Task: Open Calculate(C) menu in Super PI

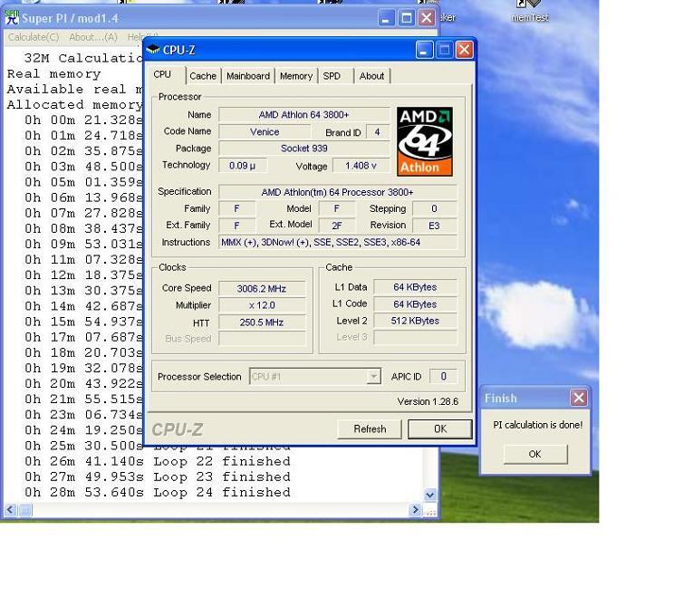Action: click(34, 37)
